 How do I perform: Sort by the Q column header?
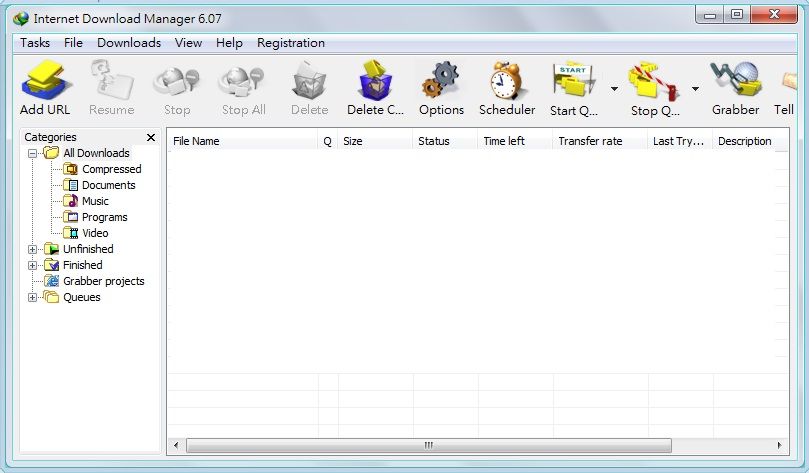click(x=328, y=141)
